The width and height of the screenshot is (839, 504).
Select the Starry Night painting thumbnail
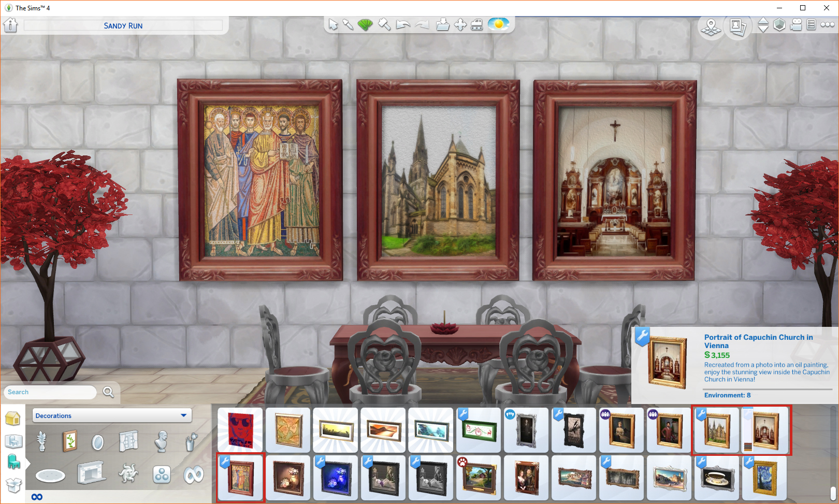764,478
